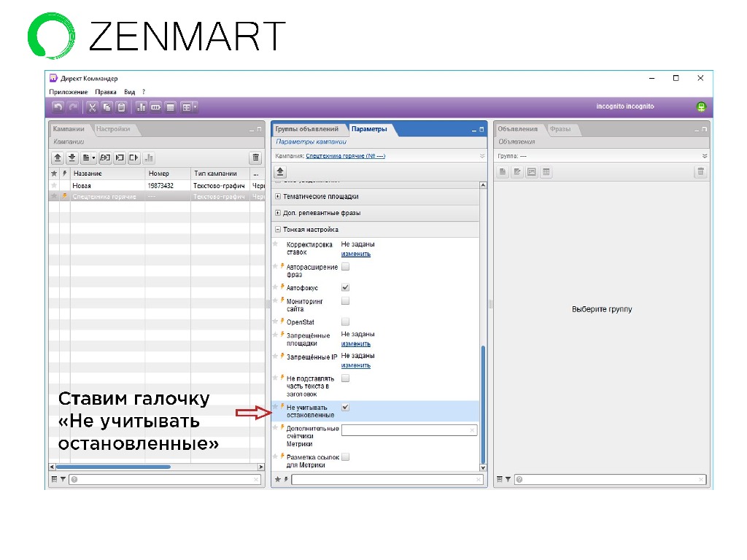Click the filter funnel icon below campaigns list
747x560 pixels.
(x=63, y=480)
